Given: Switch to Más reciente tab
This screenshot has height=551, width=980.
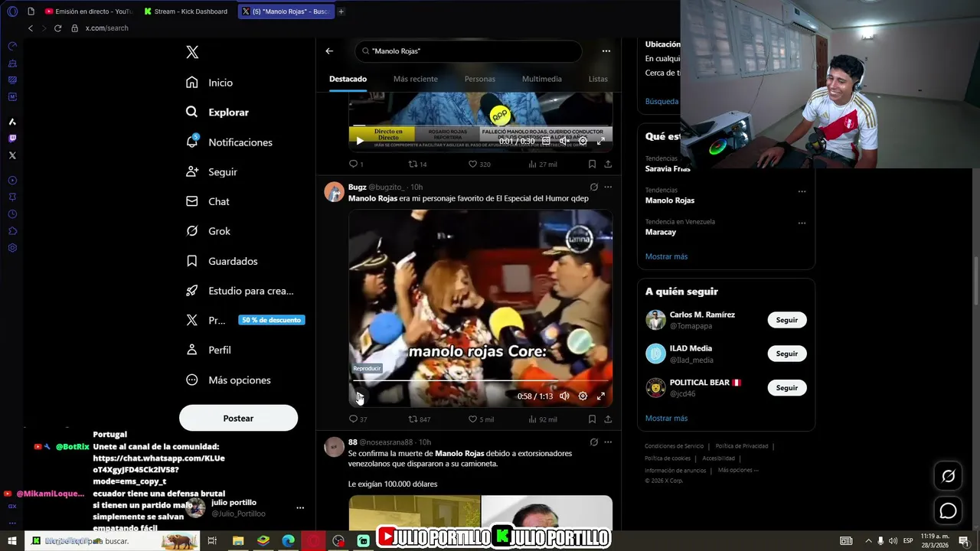Looking at the screenshot, I should (x=416, y=79).
